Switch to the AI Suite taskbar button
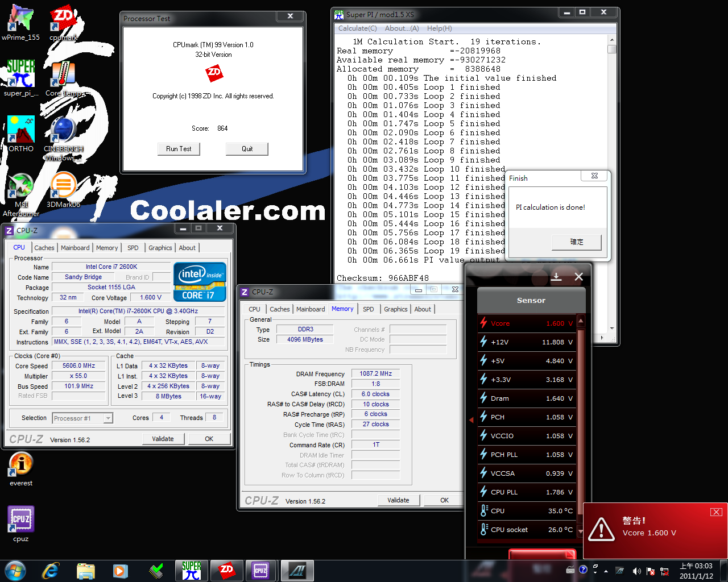The height and width of the screenshot is (582, 728). pos(297,570)
